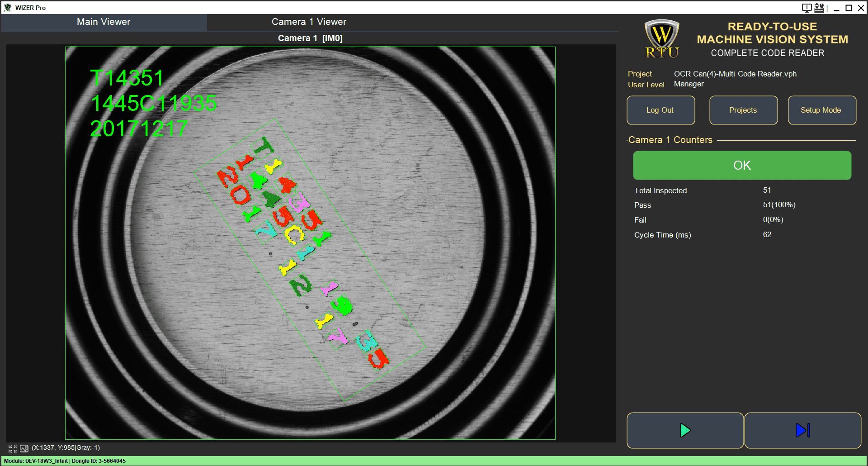Click the 'Fail' counter label

tap(640, 220)
